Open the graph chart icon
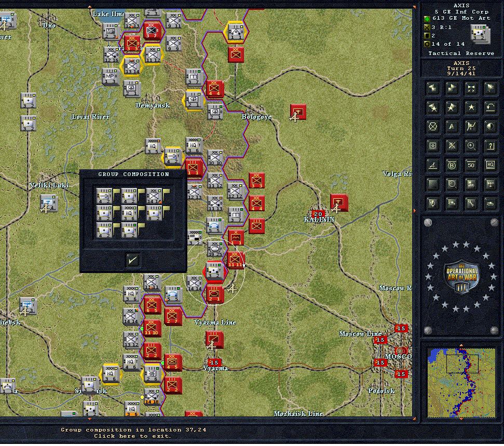The image size is (504, 446). click(x=471, y=127)
